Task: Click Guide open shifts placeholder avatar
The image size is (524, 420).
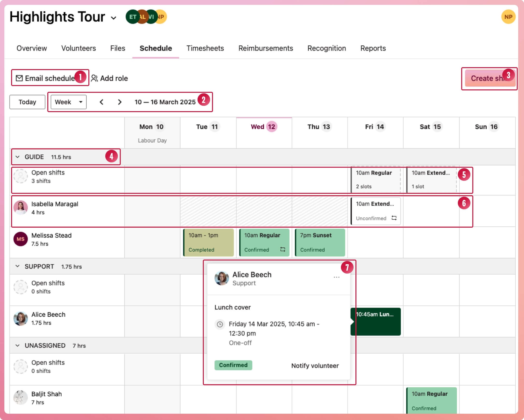Action: click(x=21, y=176)
